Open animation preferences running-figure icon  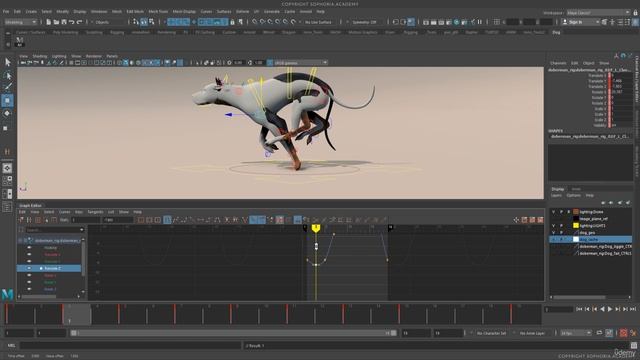(633, 333)
